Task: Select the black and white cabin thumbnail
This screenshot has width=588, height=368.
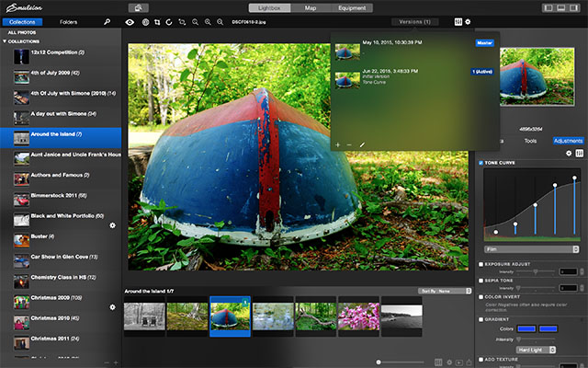Action: (144, 316)
